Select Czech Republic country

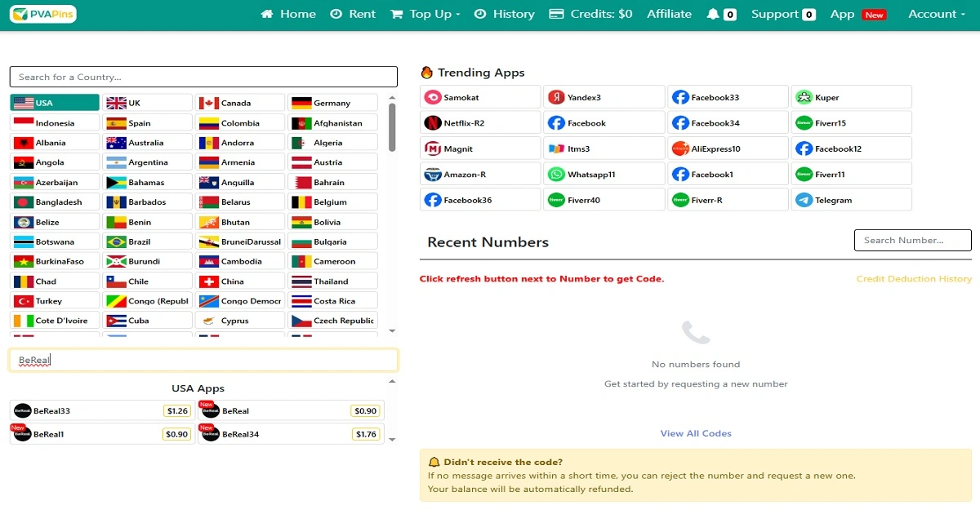click(333, 321)
